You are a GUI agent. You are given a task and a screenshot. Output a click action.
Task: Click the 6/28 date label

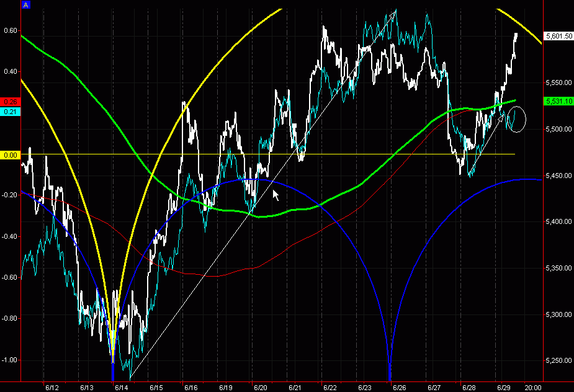click(469, 388)
